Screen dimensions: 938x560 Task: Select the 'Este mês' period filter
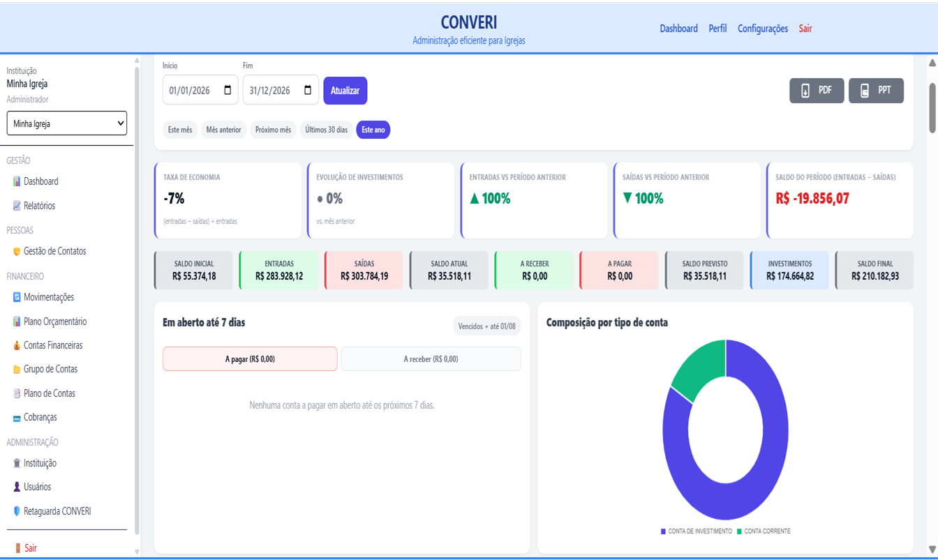pos(180,130)
